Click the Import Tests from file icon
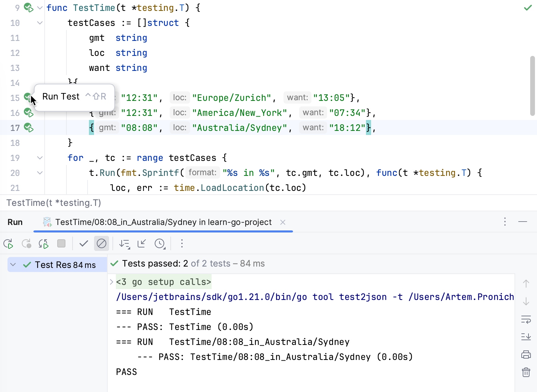 (142, 243)
